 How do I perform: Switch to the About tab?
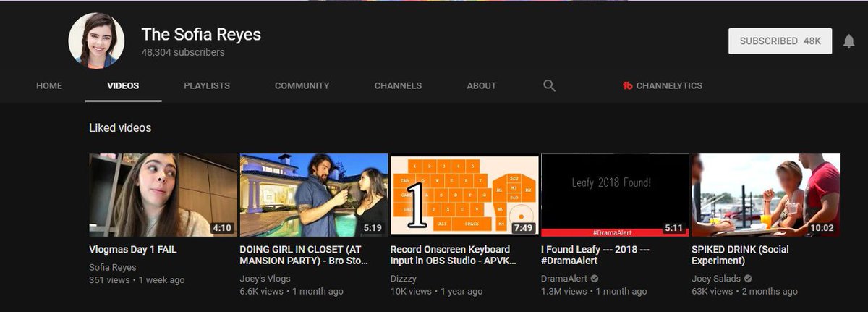(482, 85)
